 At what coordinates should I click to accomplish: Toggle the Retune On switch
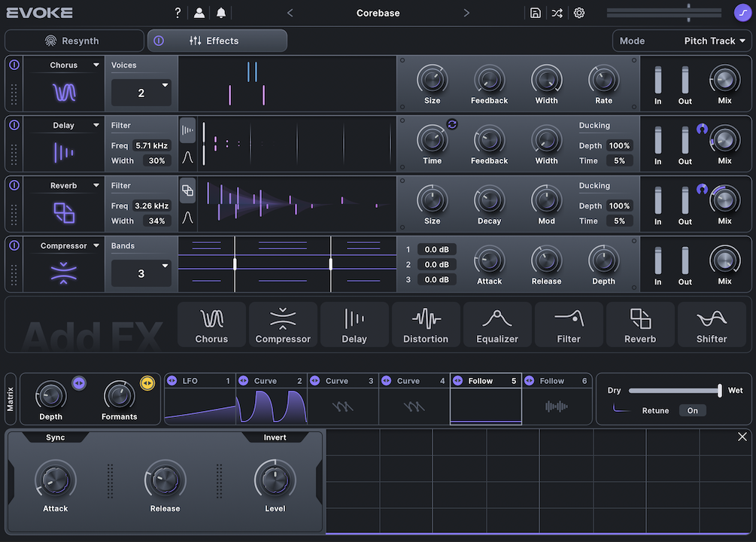tap(692, 410)
